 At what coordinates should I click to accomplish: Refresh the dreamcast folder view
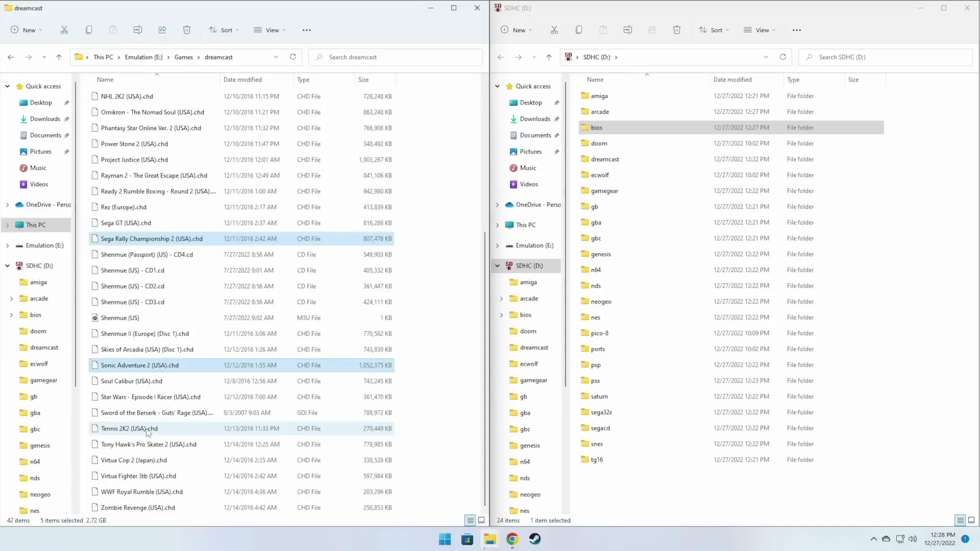293,57
